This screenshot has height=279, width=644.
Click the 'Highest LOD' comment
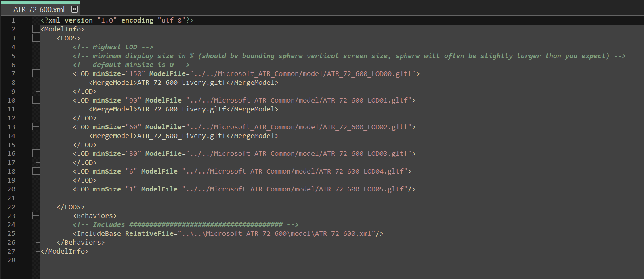(x=113, y=47)
